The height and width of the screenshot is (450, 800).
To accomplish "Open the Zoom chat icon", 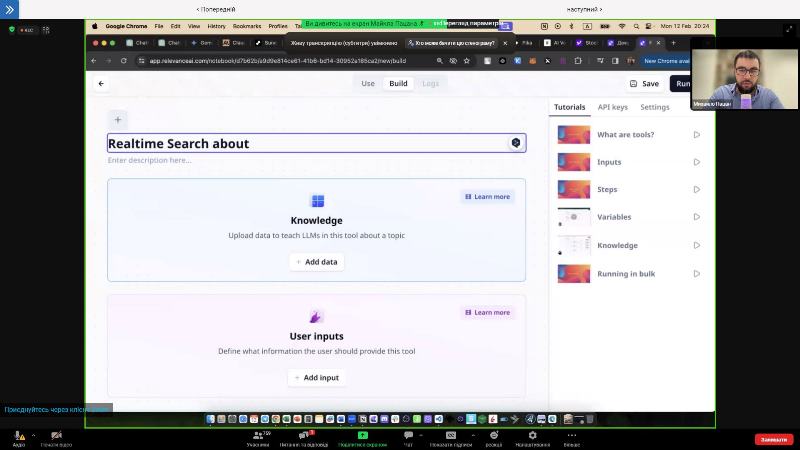I will click(408, 436).
